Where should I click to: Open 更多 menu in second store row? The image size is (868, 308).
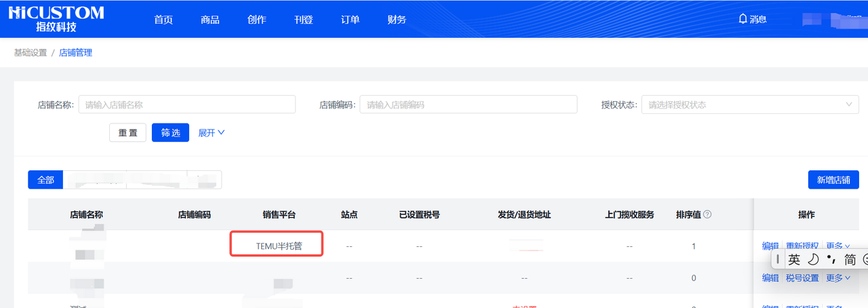(x=837, y=278)
